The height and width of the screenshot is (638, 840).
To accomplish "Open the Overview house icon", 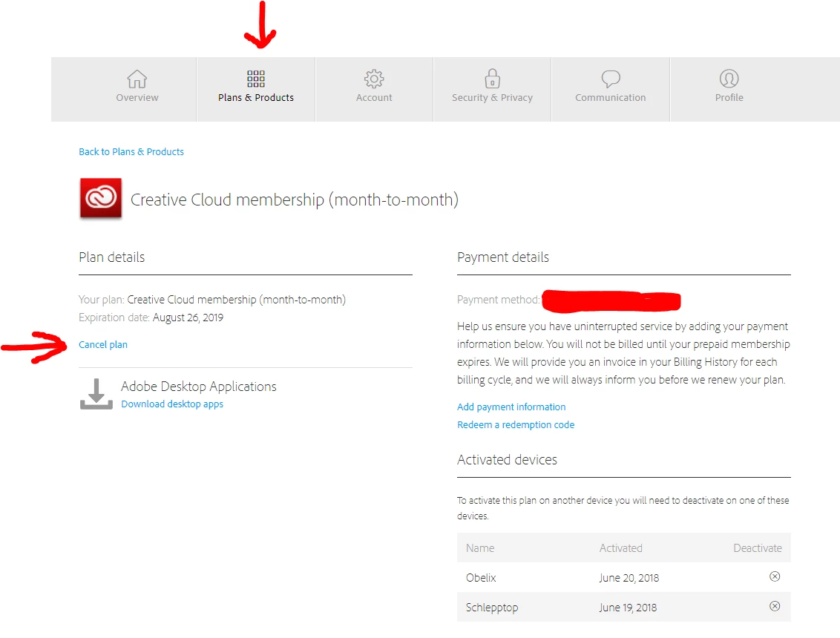I will pyautogui.click(x=137, y=79).
